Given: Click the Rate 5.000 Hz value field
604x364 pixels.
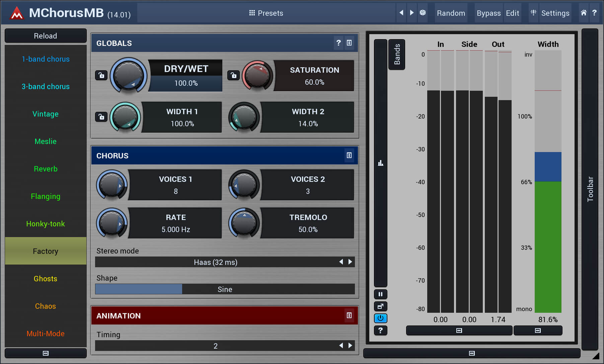Looking at the screenshot, I should [x=175, y=229].
